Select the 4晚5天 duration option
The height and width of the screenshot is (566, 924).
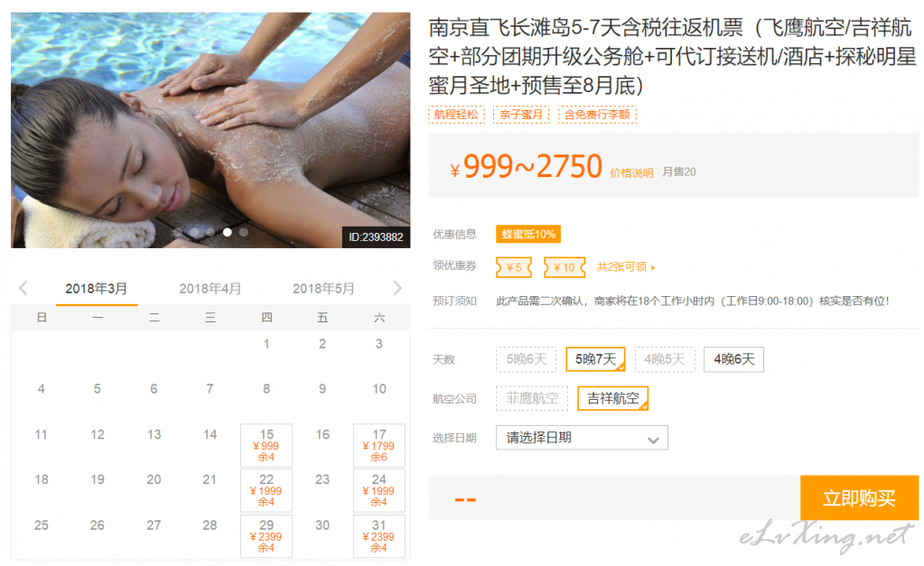pyautogui.click(x=665, y=359)
